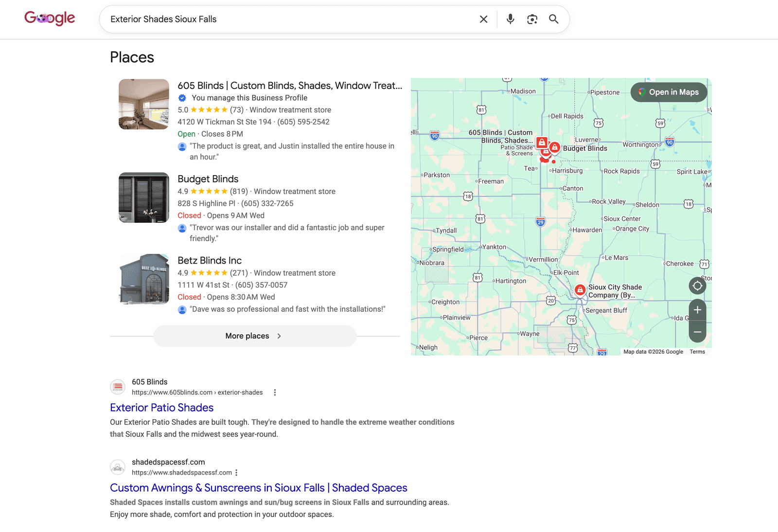Start voice search with microphone icon
The image size is (778, 532).
tap(510, 19)
